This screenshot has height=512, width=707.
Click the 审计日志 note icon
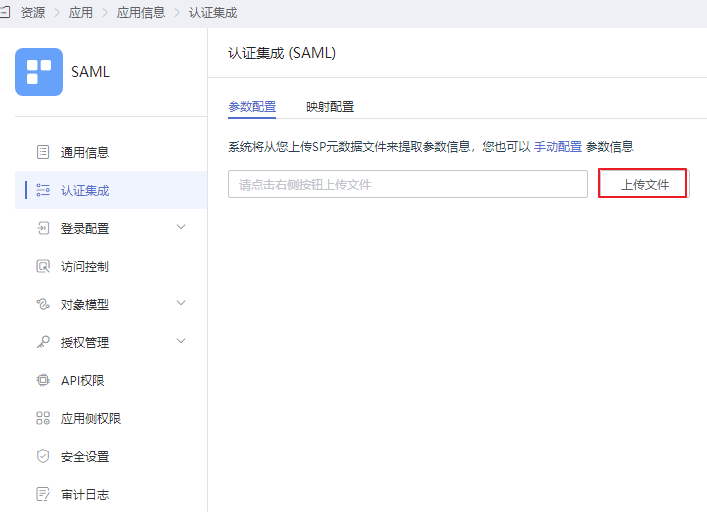[43, 494]
